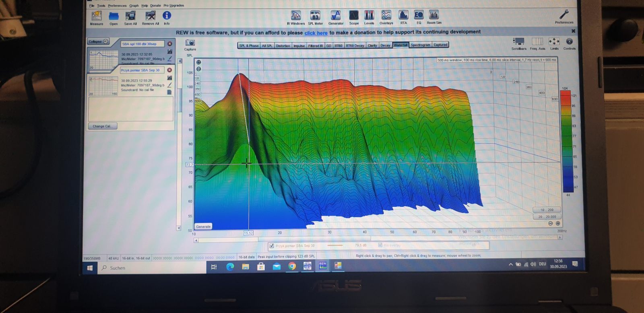Open Windows Start menu
Viewport: 644px width, 313px height.
point(90,268)
